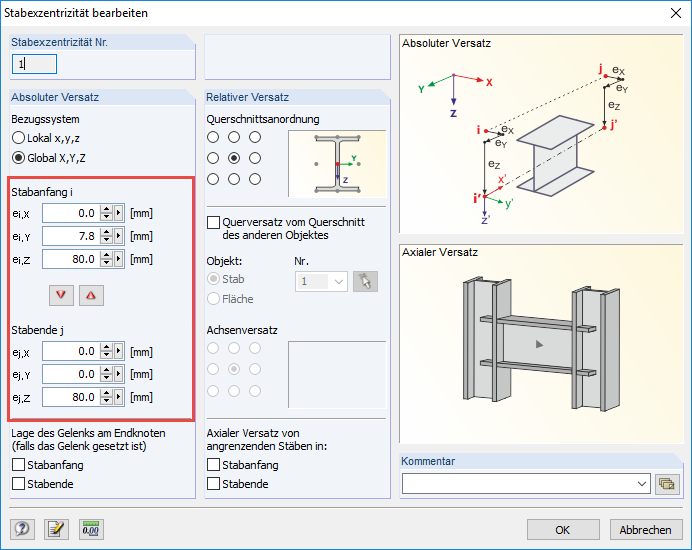Expand options arrow for ej,Y field
Viewport: 692px width, 550px height.
[118, 374]
